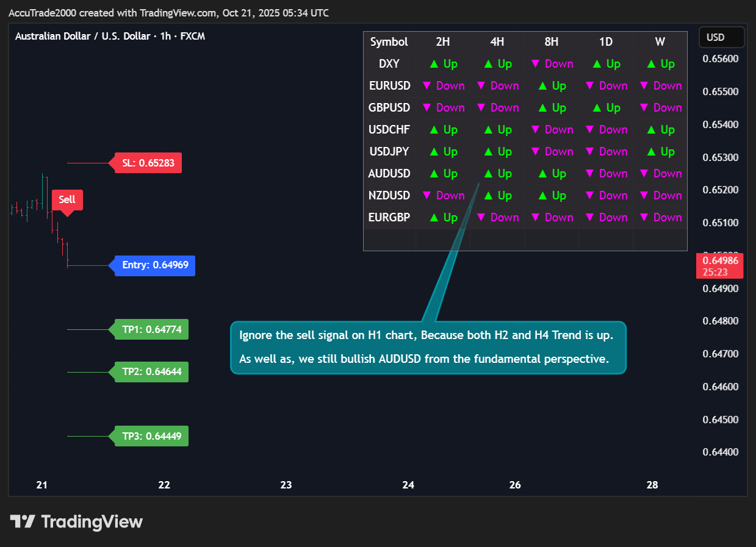Open the USD currency selector

coord(721,37)
